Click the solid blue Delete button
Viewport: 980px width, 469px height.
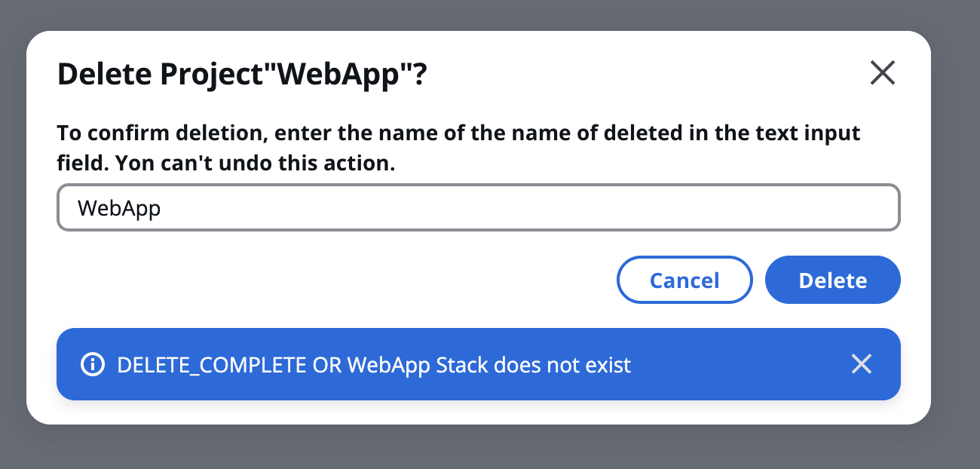[832, 280]
